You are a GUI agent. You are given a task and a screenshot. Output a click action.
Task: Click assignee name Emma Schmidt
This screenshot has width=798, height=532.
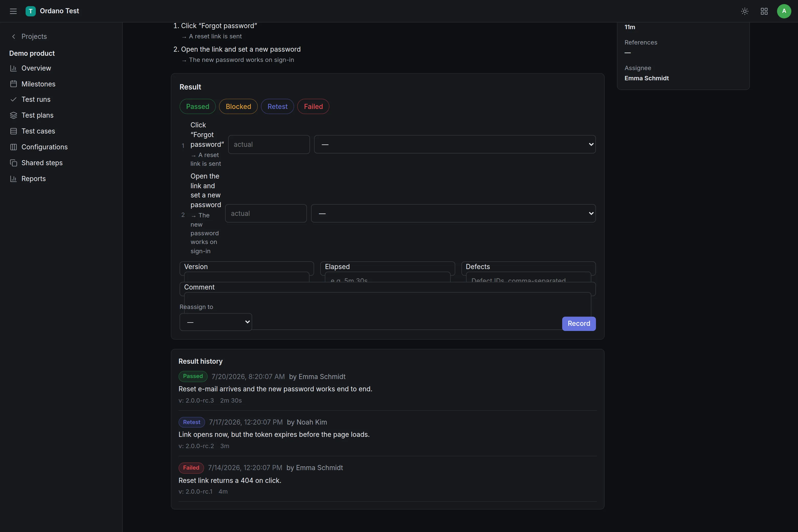point(647,78)
